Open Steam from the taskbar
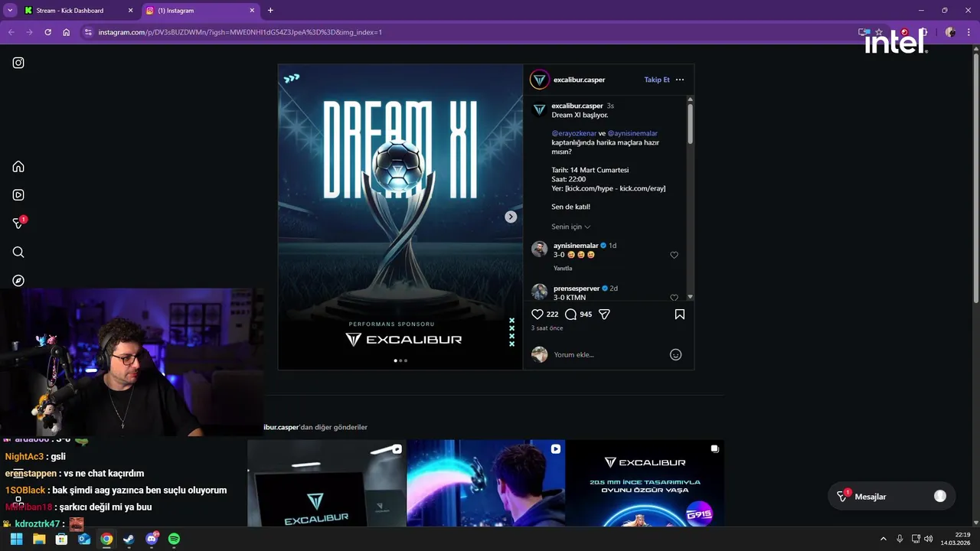Viewport: 980px width, 551px height. tap(129, 539)
